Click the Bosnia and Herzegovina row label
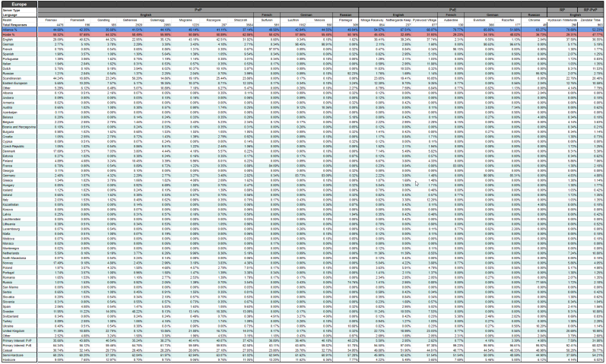The width and height of the screenshot is (606, 364). coord(19,127)
